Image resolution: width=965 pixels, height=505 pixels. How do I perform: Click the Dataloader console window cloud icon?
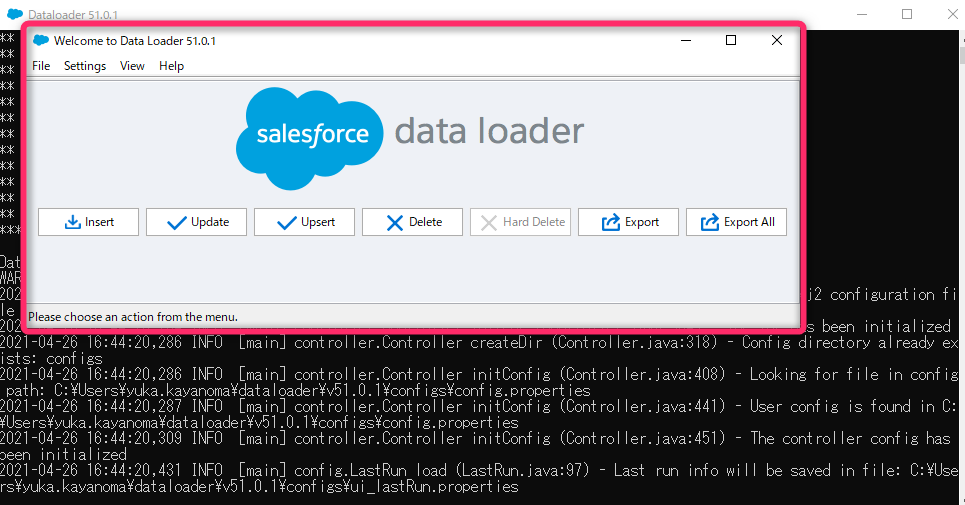coord(15,14)
